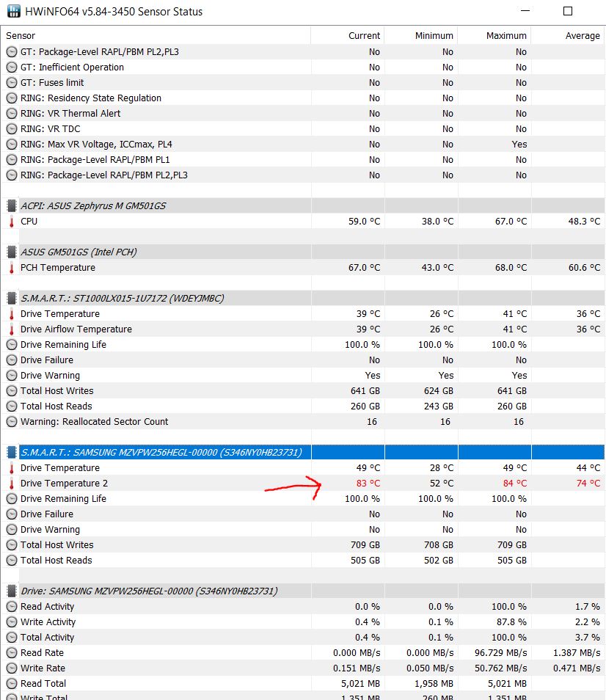Click the 0.471 MB/s average Write Rate value
Image resolution: width=606 pixels, height=700 pixels.
pos(577,668)
